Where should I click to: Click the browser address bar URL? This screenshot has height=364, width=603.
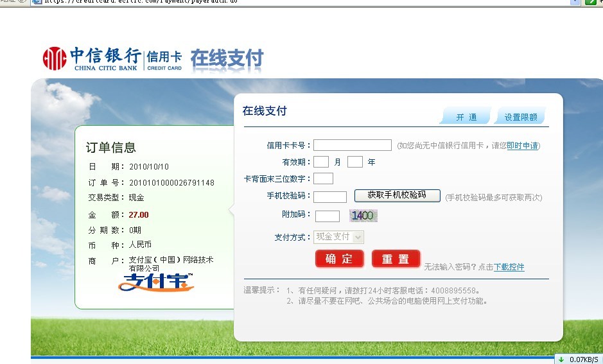coord(141,1)
